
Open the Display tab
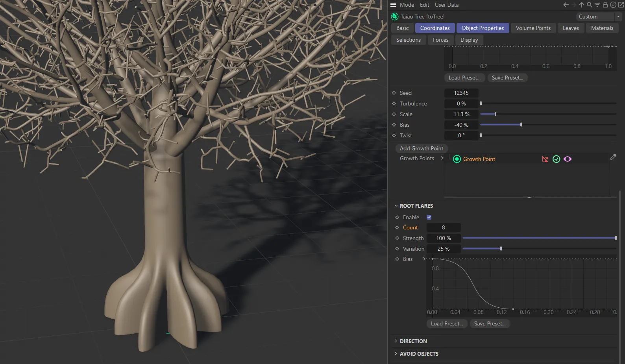click(469, 40)
